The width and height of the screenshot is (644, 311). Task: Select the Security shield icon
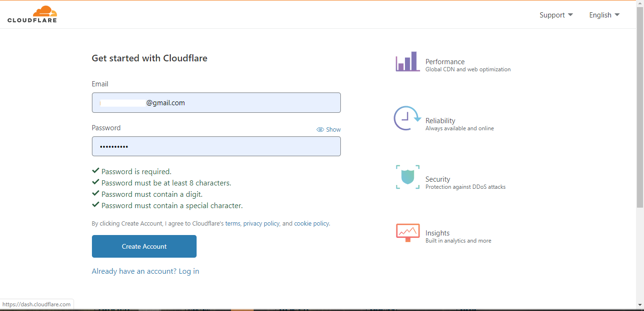pyautogui.click(x=407, y=177)
